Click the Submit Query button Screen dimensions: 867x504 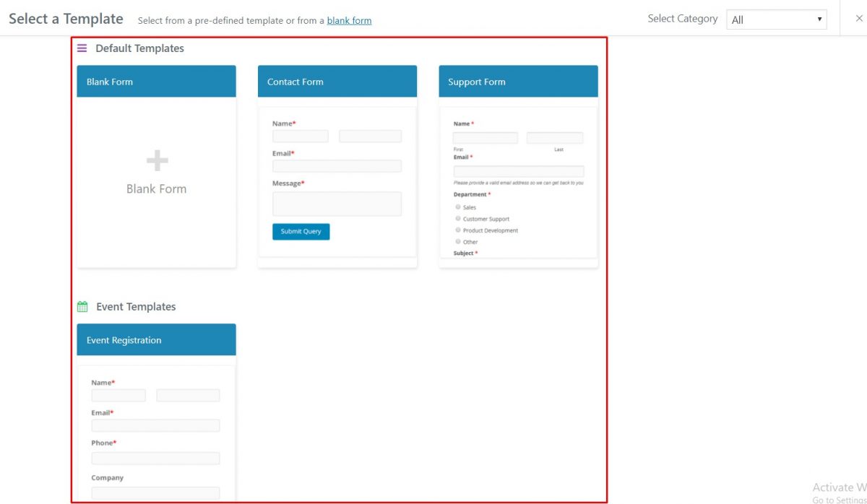click(x=301, y=231)
